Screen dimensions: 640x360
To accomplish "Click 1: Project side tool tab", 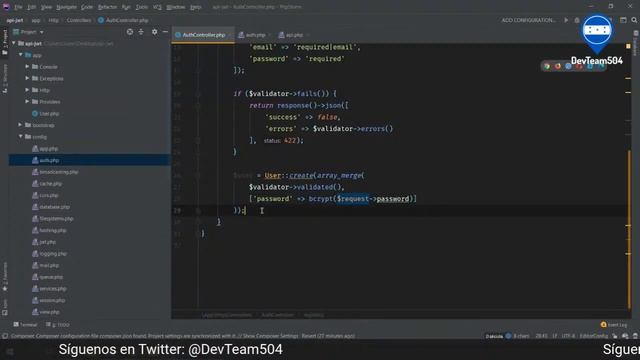I will (5, 42).
